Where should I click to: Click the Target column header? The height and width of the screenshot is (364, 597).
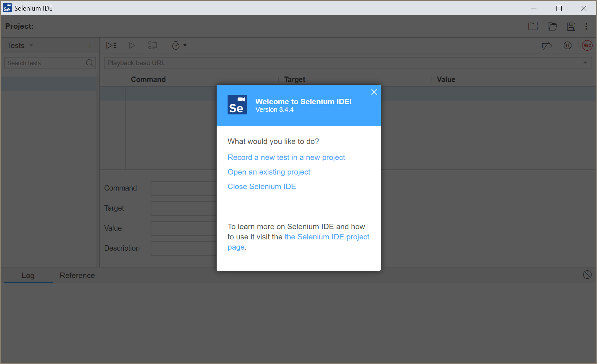[x=295, y=79]
